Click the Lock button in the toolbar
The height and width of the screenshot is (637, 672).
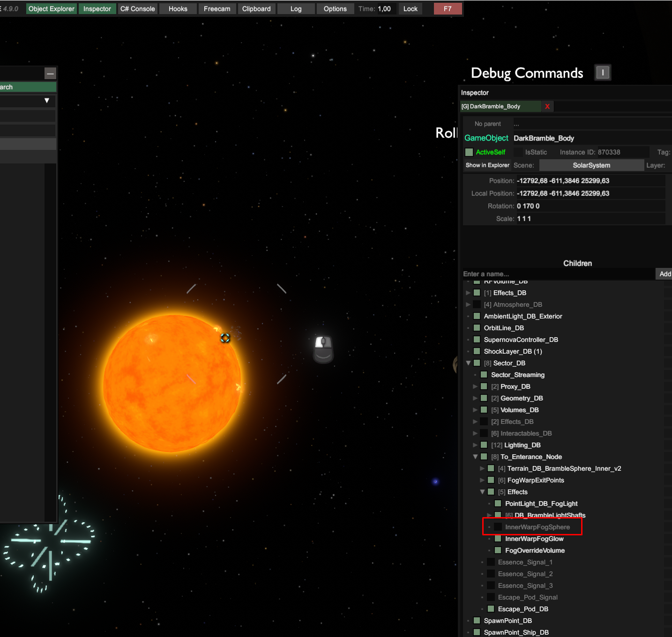410,8
